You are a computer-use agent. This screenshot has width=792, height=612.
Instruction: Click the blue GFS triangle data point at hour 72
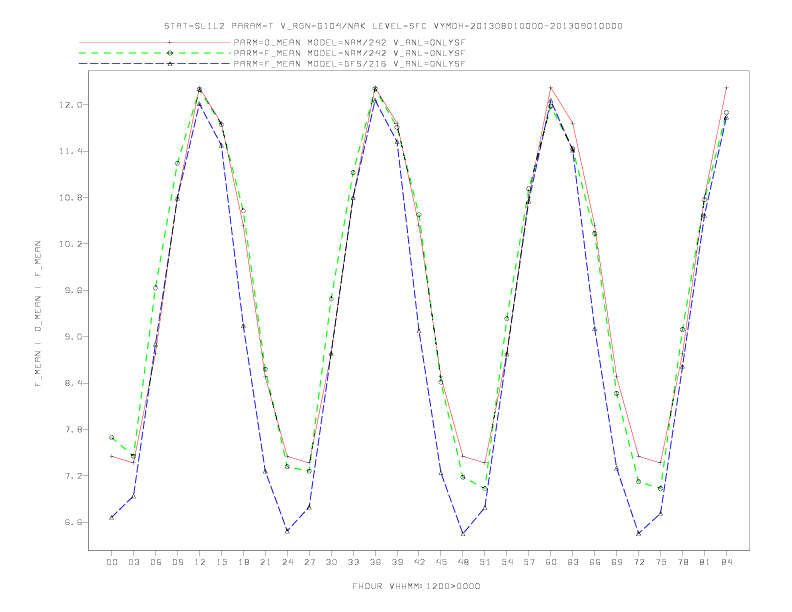(x=639, y=533)
